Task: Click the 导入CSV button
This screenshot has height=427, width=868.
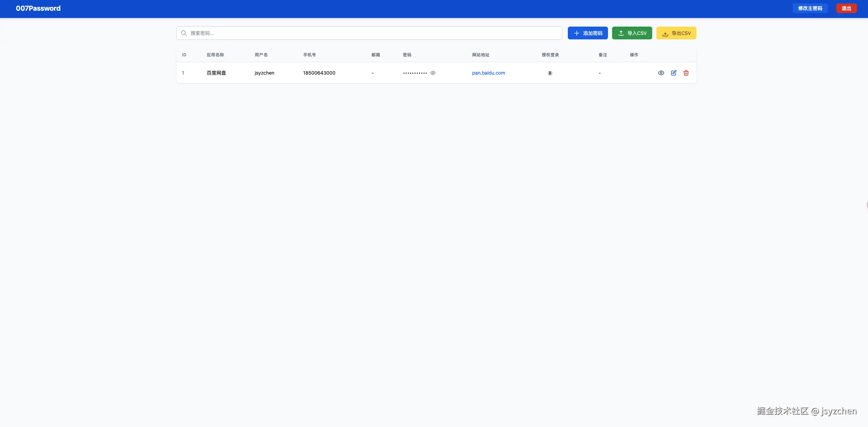Action: tap(632, 33)
